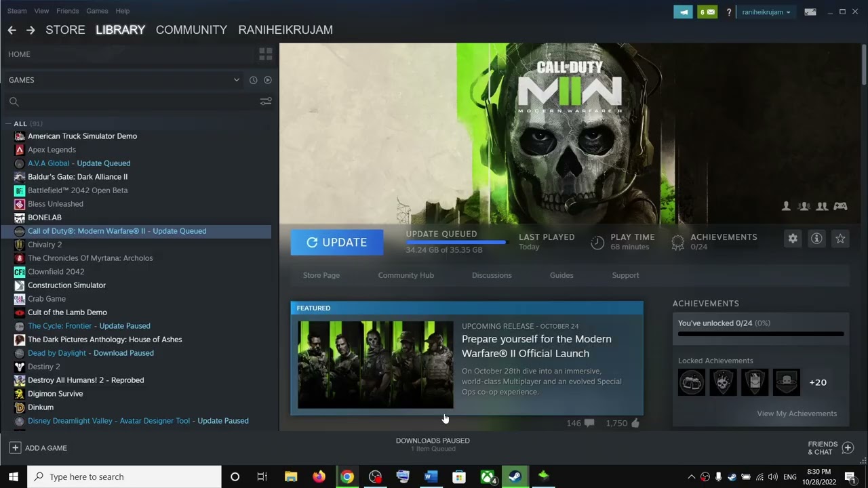Show game information icon
Viewport: 868px width, 488px height.
click(816, 239)
